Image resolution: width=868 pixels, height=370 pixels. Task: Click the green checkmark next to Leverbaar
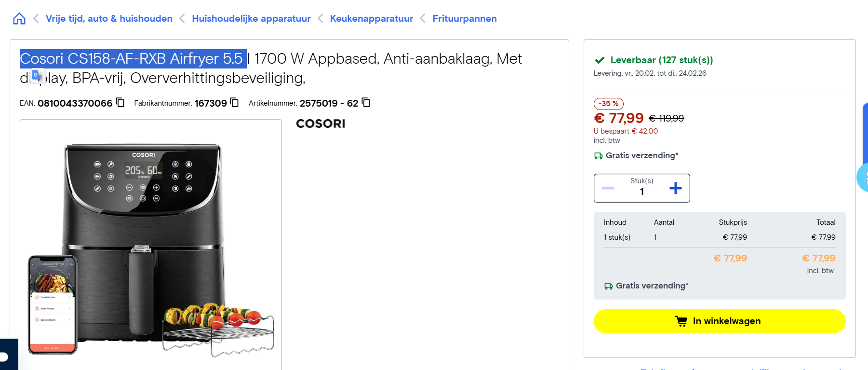tap(600, 60)
